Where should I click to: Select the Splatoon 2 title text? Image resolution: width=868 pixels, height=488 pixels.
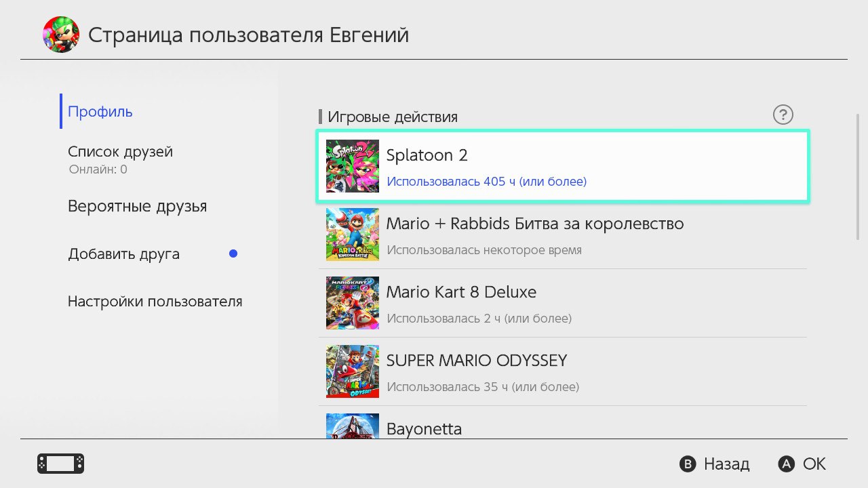tap(427, 155)
